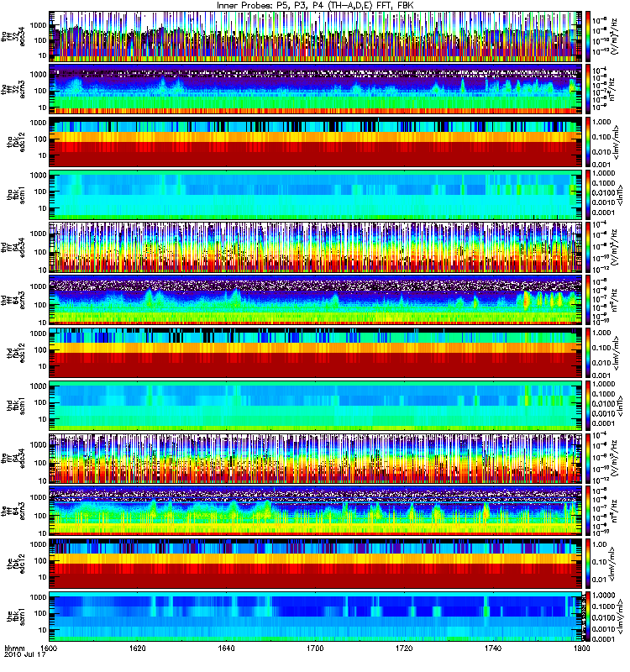Click the 'tha fff 32 edc34' y-axis label
This screenshot has height=672, width=630.
coord(13,36)
